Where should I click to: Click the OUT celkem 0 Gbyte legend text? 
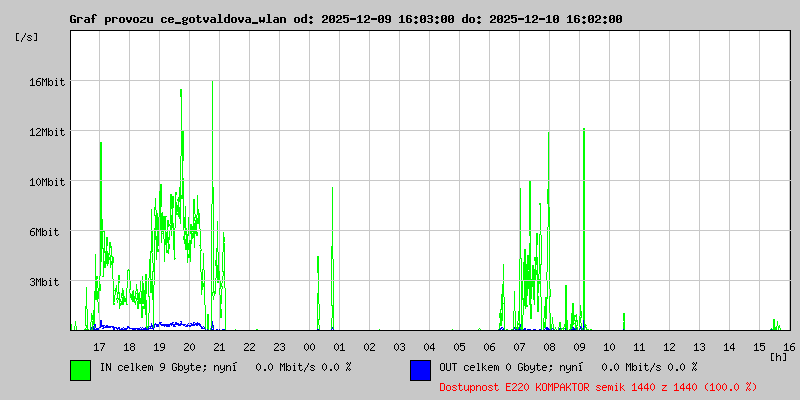(x=568, y=367)
